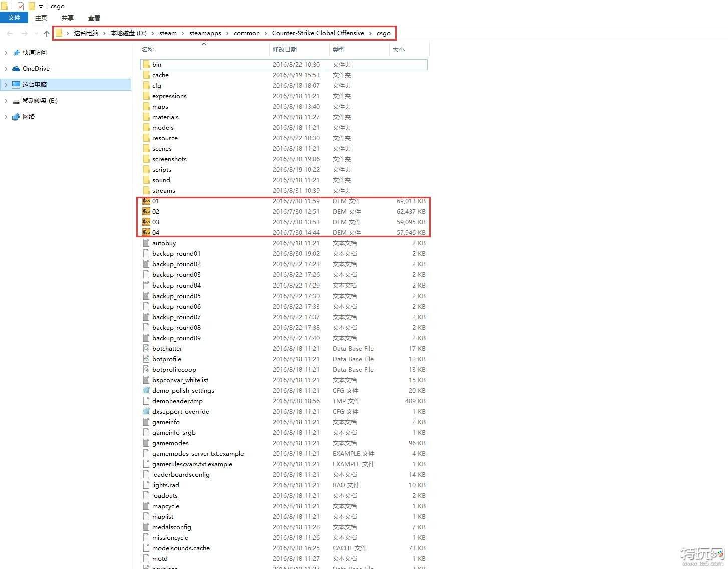Select the medalsconfig file name
The height and width of the screenshot is (569, 728).
click(x=172, y=527)
